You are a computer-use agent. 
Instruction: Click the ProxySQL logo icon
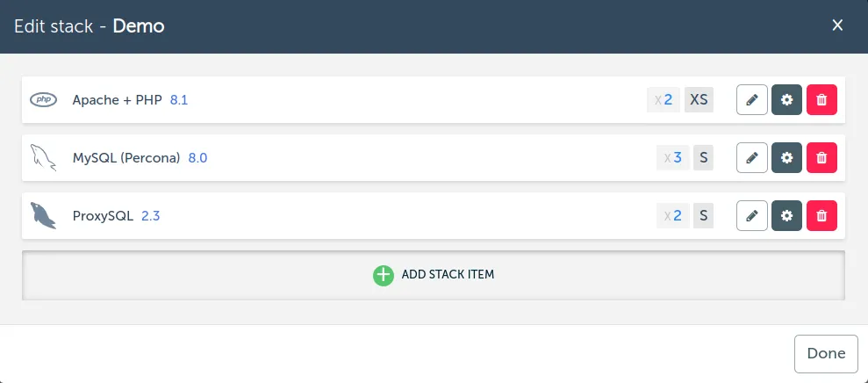43,216
